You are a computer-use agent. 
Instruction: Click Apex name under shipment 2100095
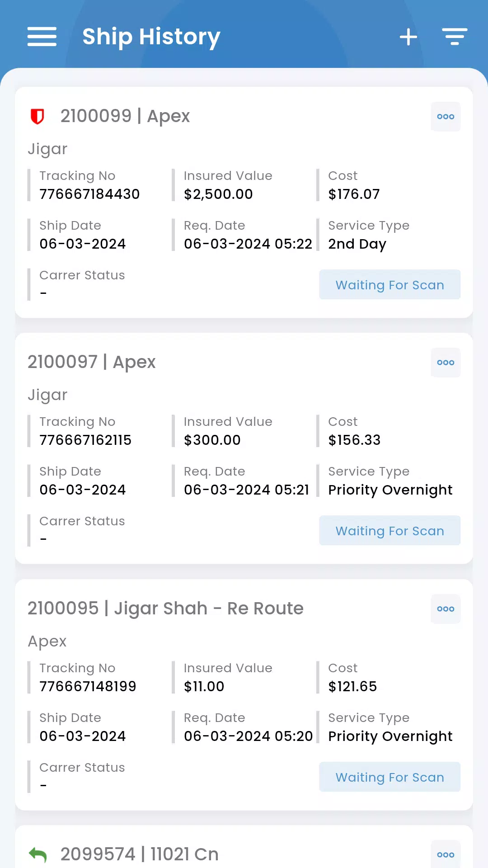tap(47, 642)
